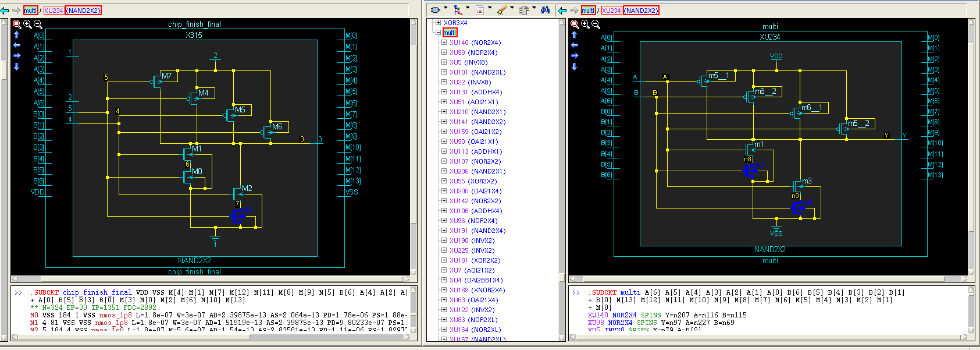Pan down in the left schematic view
Screen dimensions: 980x350
click(x=17, y=66)
